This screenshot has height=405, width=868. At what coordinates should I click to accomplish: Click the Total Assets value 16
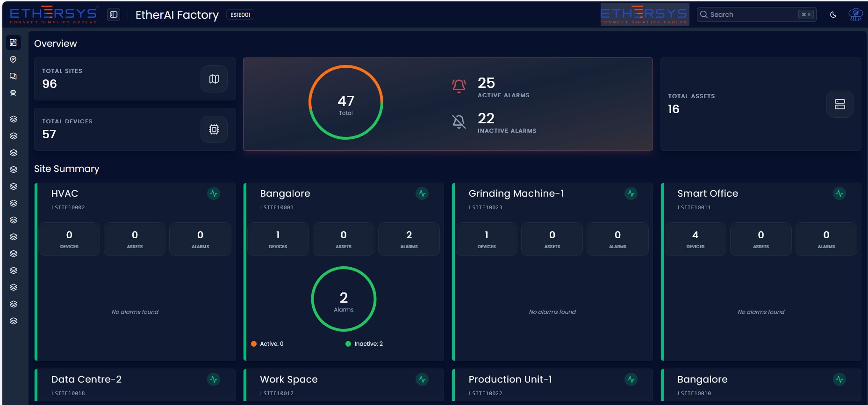[674, 109]
